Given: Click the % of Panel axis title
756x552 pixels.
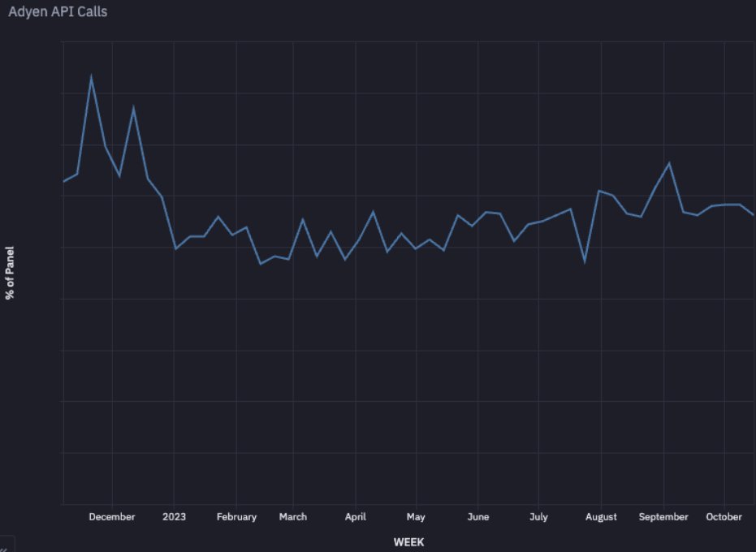Looking at the screenshot, I should point(9,269).
